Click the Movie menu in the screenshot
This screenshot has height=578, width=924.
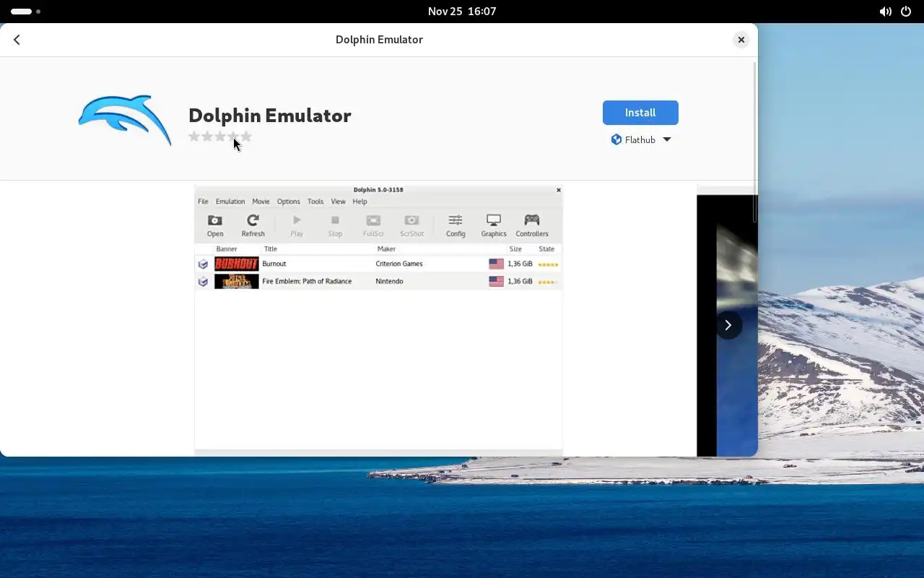pos(261,202)
